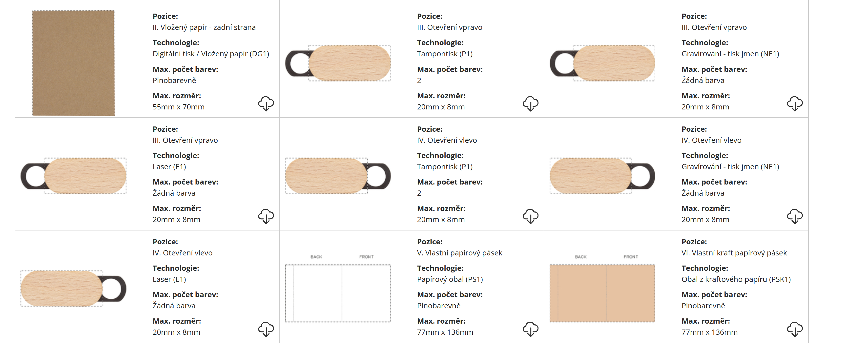Download the Papírový obal (PS1) template
This screenshot has height=353, width=868.
(530, 329)
